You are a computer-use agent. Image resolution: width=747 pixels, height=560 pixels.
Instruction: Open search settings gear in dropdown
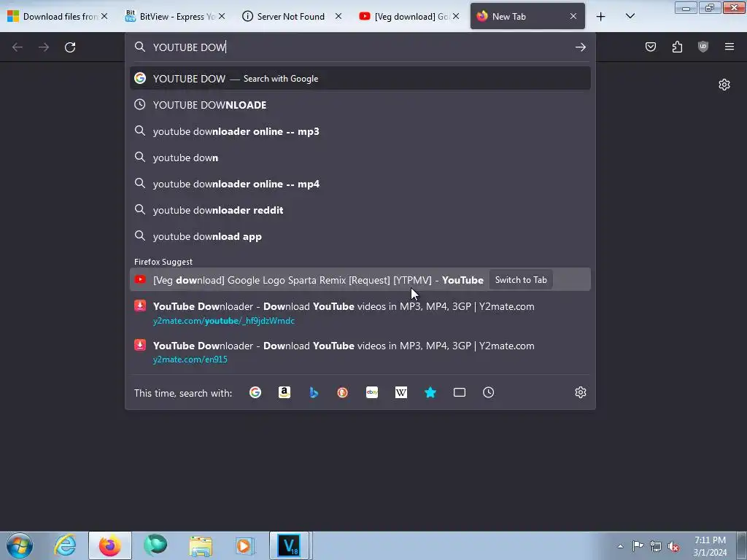tap(580, 392)
